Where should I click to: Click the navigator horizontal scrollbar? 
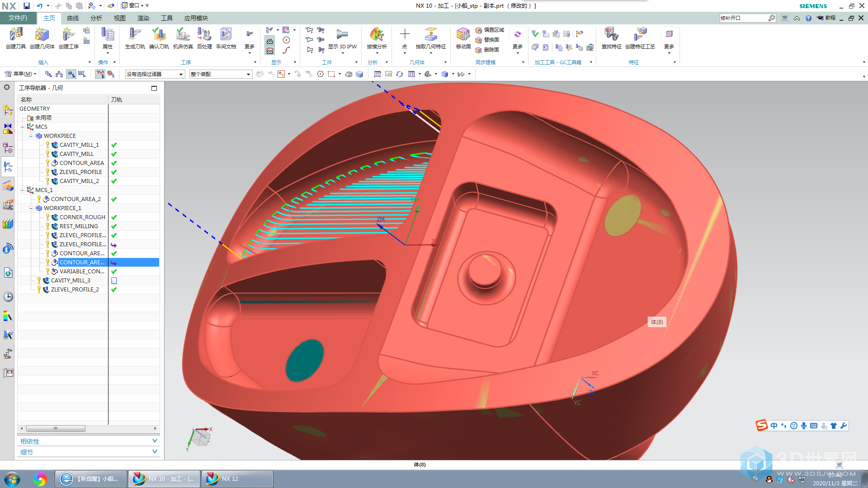pos(56,428)
